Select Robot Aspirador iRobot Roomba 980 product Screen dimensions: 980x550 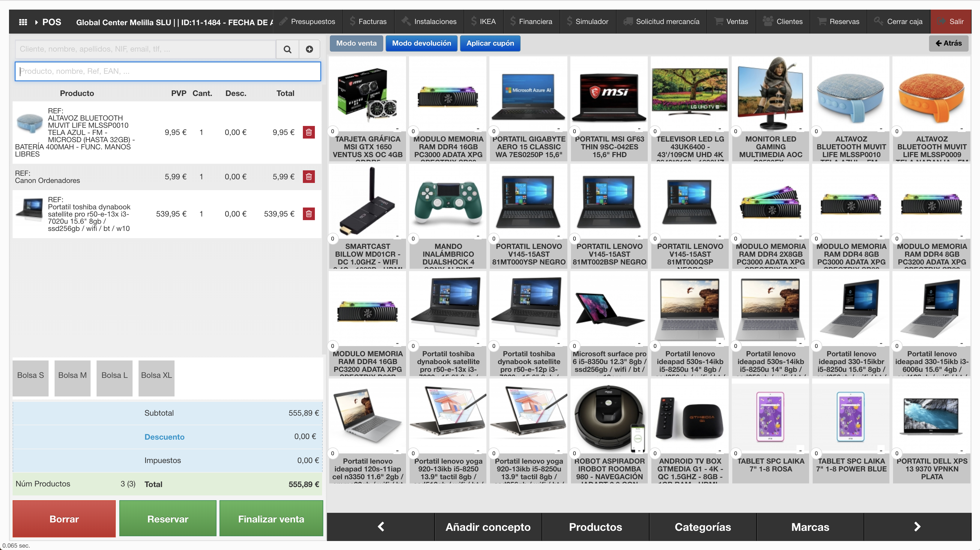pyautogui.click(x=609, y=431)
